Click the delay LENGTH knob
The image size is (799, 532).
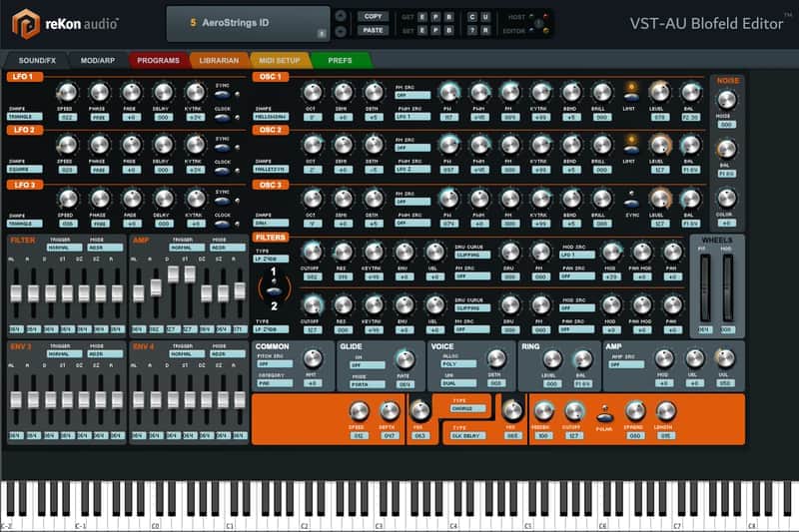click(x=665, y=411)
